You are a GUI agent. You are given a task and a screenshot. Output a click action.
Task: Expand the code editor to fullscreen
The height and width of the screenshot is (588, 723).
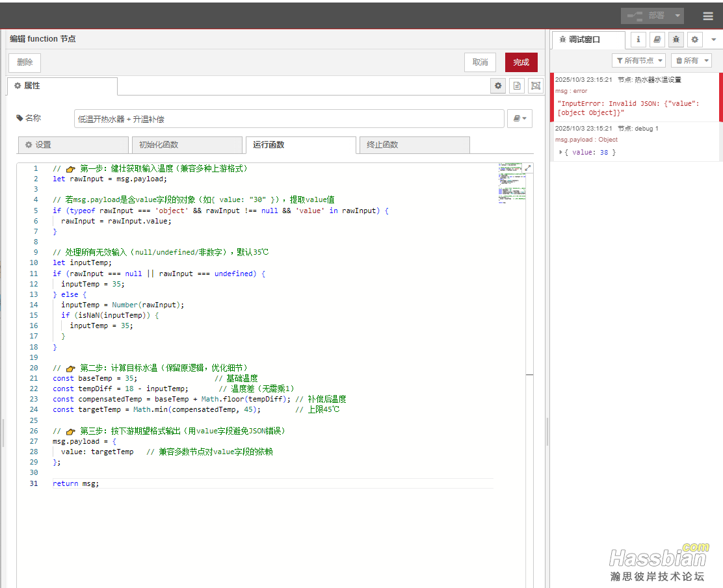click(x=528, y=168)
